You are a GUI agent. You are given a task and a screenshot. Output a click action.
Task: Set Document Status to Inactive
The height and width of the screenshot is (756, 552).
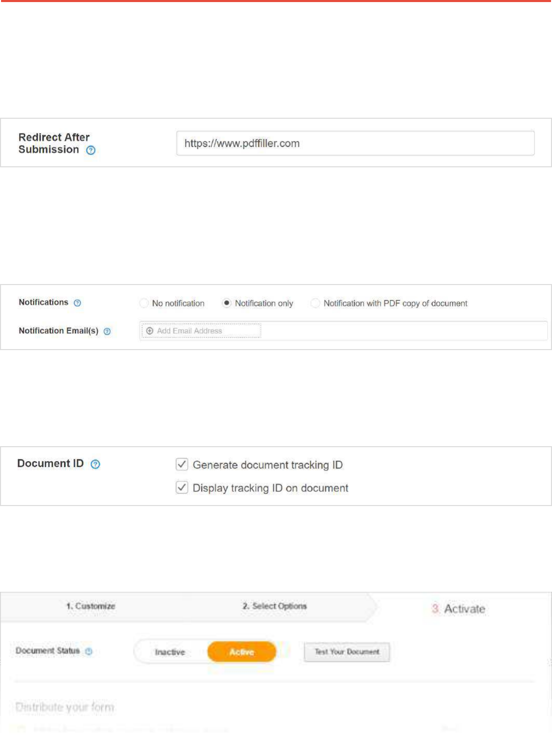pos(170,652)
